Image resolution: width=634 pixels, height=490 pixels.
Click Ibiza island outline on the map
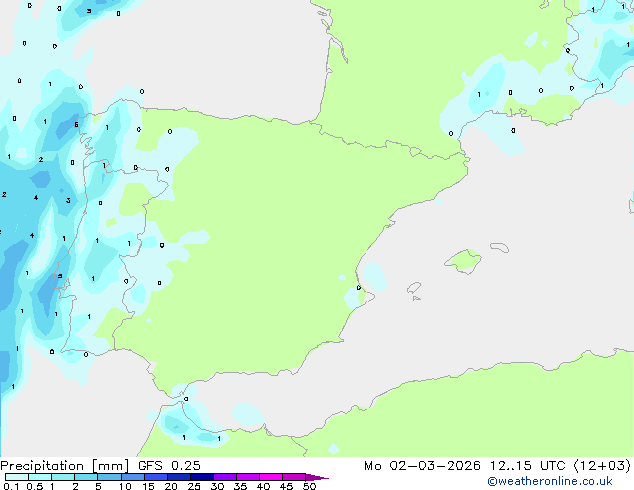pyautogui.click(x=414, y=288)
